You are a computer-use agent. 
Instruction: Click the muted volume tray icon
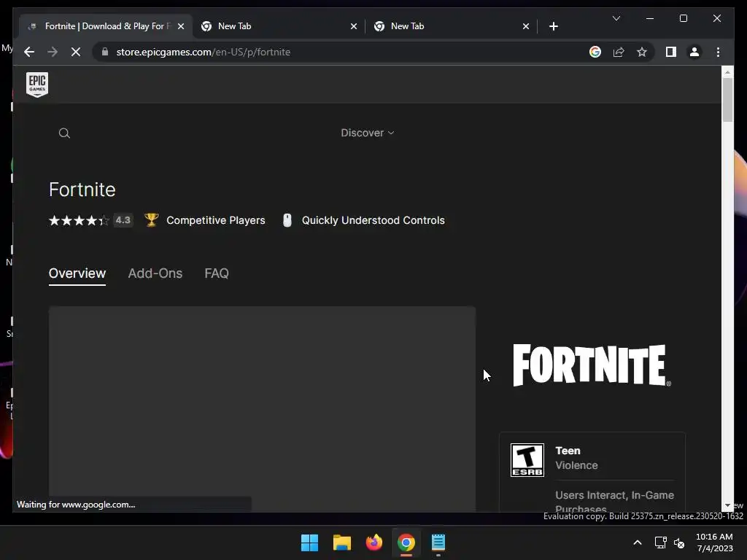pos(679,542)
